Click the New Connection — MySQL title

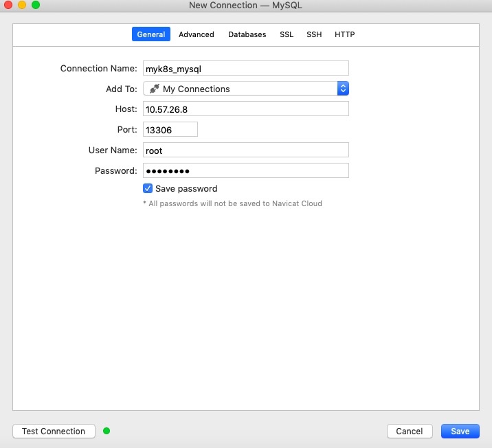[245, 5]
